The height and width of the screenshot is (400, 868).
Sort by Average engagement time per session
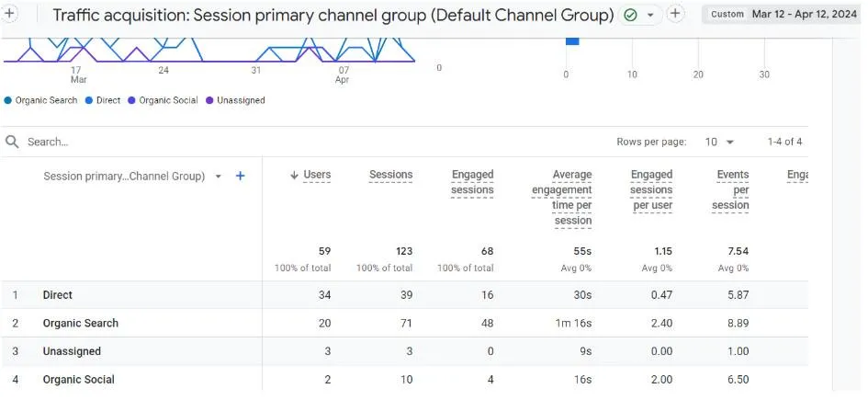point(560,198)
